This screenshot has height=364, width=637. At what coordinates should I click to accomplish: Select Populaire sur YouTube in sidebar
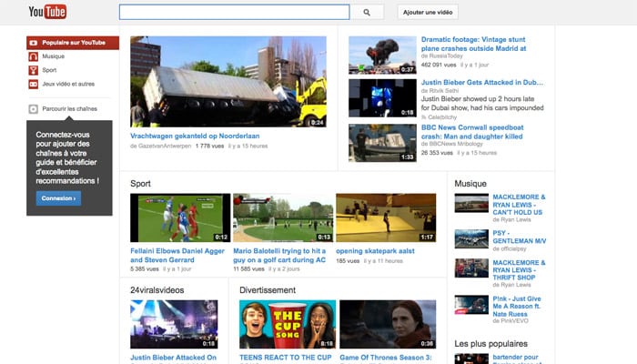point(73,43)
